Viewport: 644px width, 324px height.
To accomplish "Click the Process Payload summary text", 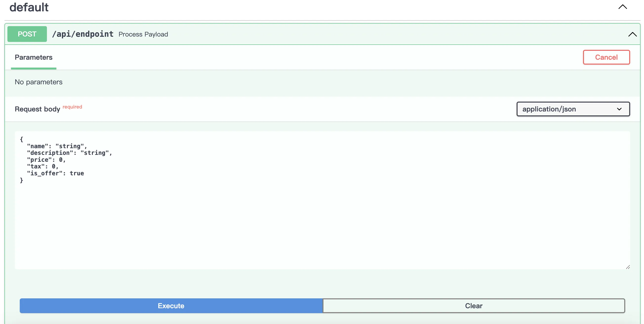I will click(143, 34).
